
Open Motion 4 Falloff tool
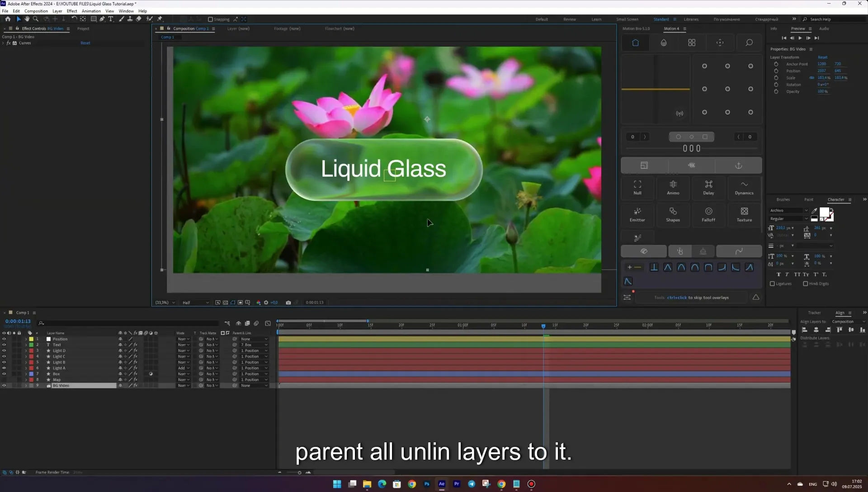coord(708,214)
